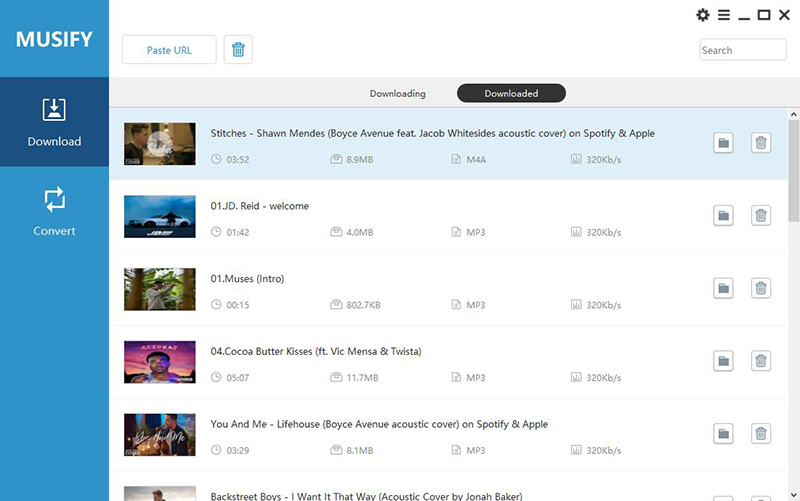
Task: Click the format label 'M4A'
Action: click(x=476, y=160)
